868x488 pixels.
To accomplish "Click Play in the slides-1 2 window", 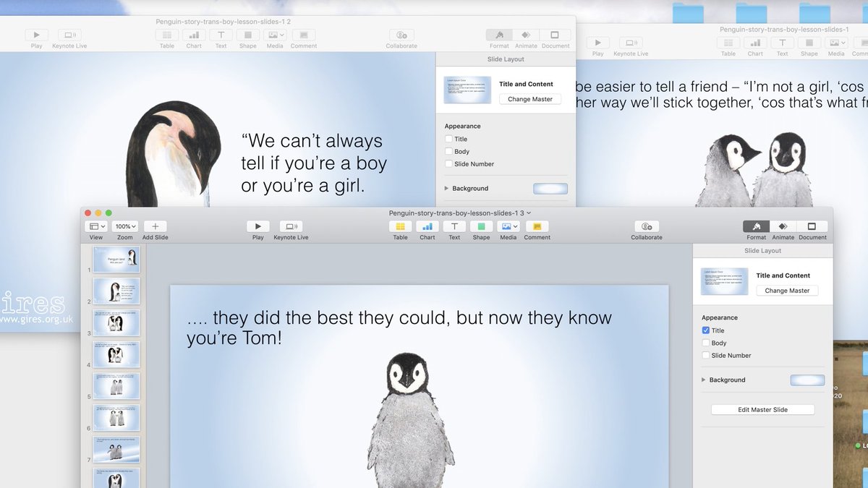I will click(37, 35).
